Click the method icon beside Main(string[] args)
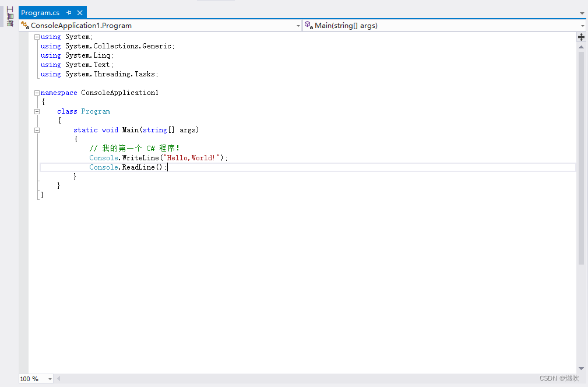 [309, 25]
